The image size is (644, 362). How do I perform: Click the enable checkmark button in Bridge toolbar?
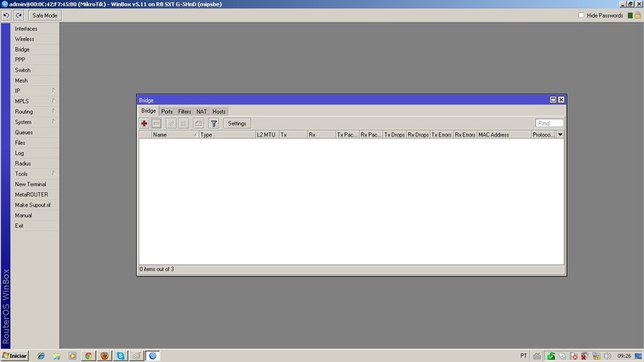[171, 123]
